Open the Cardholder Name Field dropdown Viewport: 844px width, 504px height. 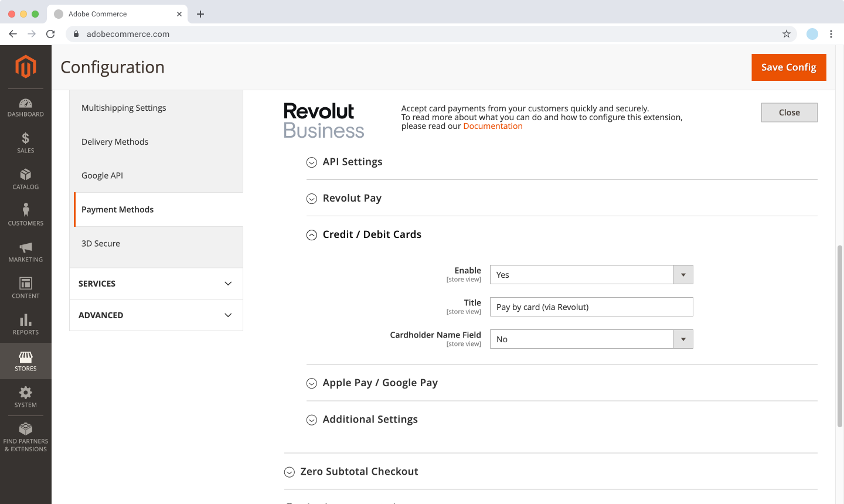click(x=591, y=339)
